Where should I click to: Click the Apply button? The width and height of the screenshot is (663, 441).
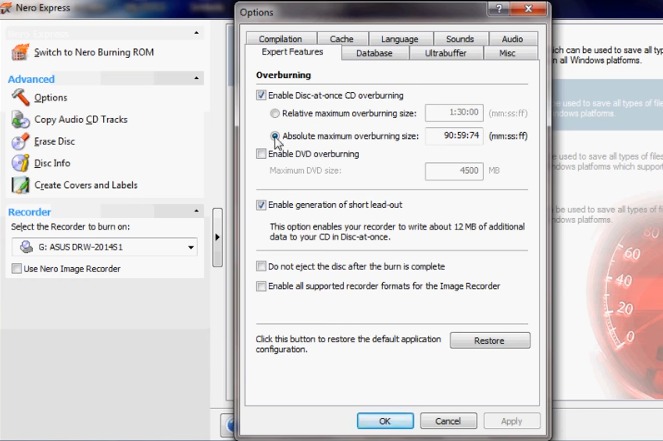[x=512, y=421]
